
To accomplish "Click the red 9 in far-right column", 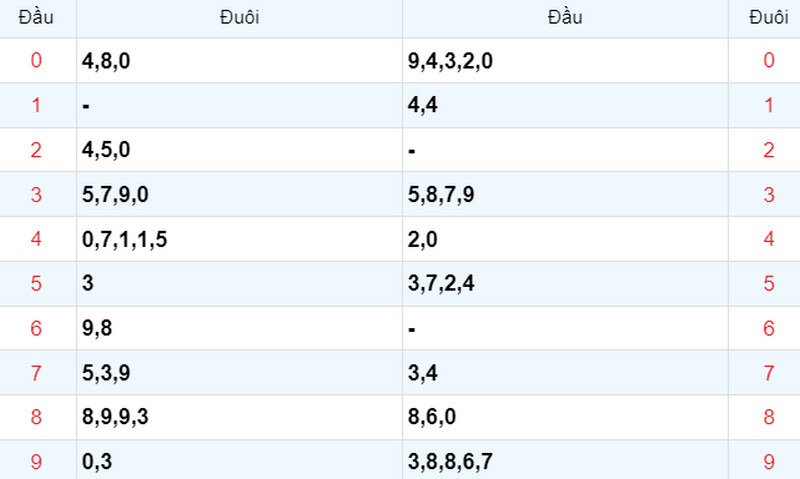I will (x=769, y=462).
